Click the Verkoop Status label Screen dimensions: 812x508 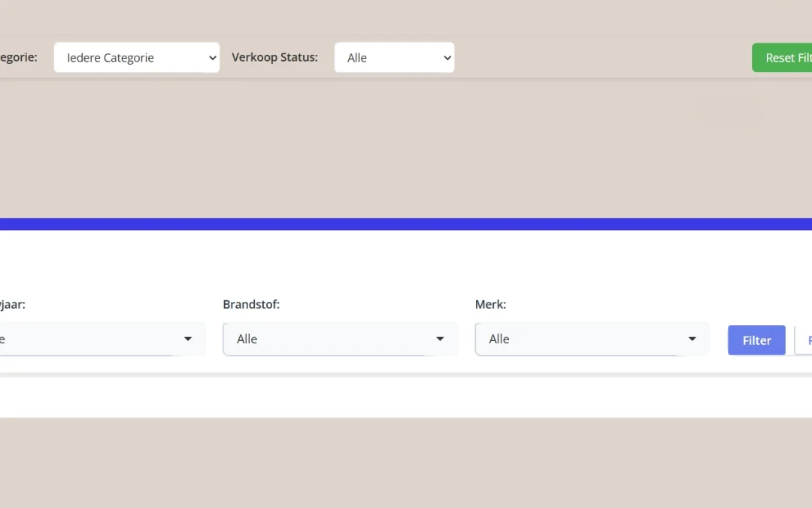pyautogui.click(x=275, y=56)
